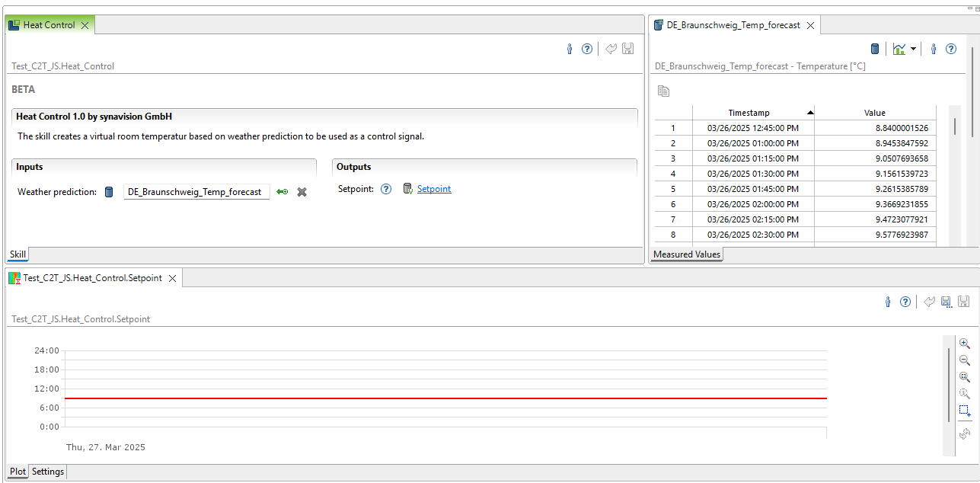The image size is (980, 483).
Task: Select the Measured Values tab
Action: (x=687, y=254)
